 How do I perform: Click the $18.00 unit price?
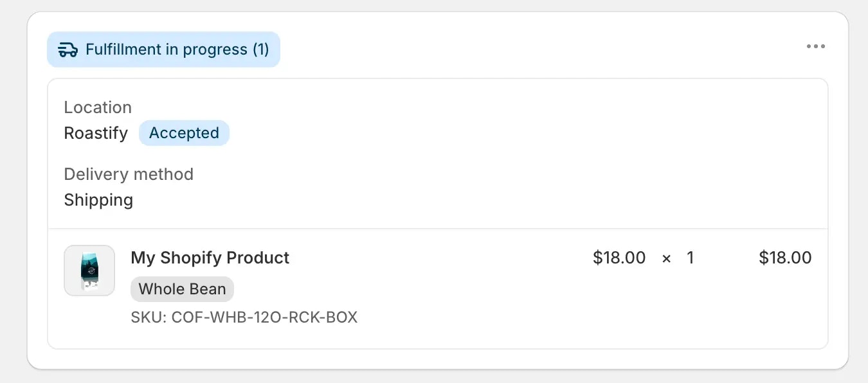tap(619, 258)
